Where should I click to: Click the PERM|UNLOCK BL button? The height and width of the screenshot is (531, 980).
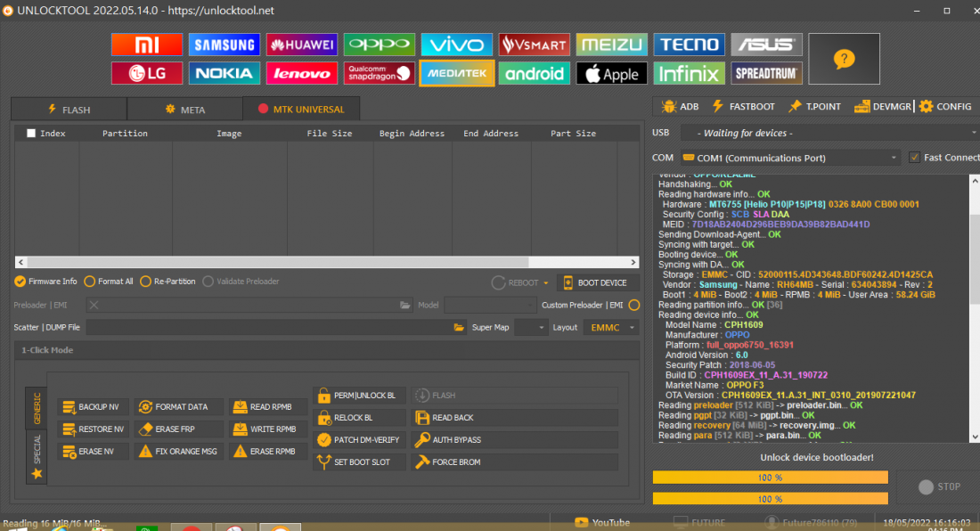[359, 396]
